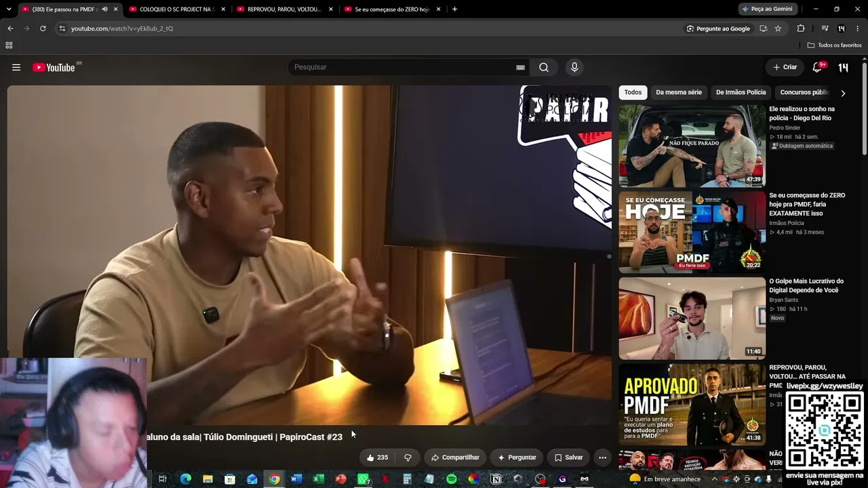Viewport: 868px width, 488px height.
Task: Go to the YouTube home logo
Action: [x=54, y=67]
